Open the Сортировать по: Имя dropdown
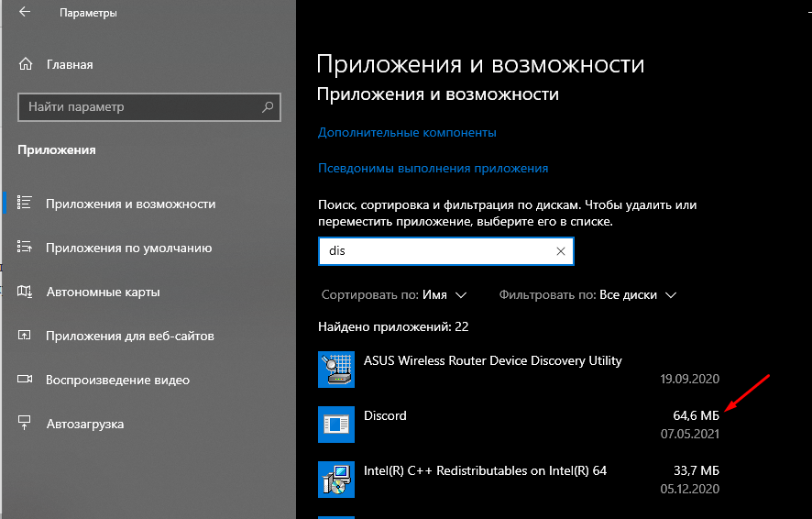The width and height of the screenshot is (812, 519). click(394, 295)
